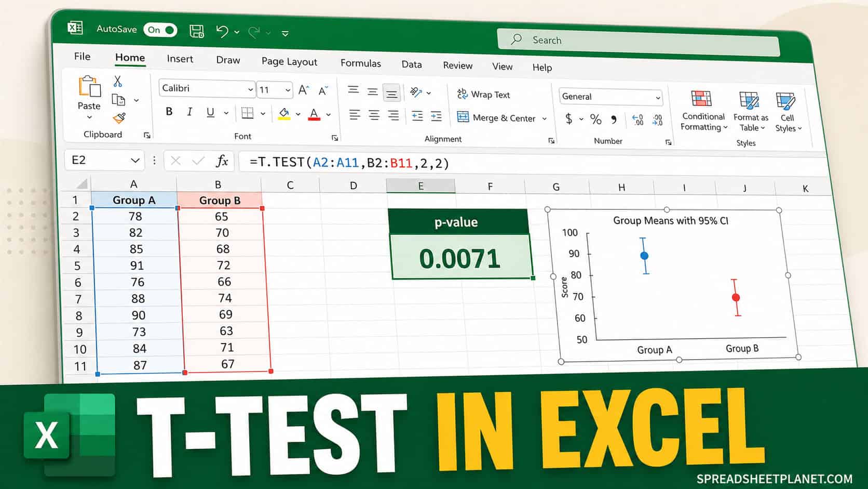This screenshot has width=868, height=489.
Task: Switch to the Insert tab
Action: 180,59
